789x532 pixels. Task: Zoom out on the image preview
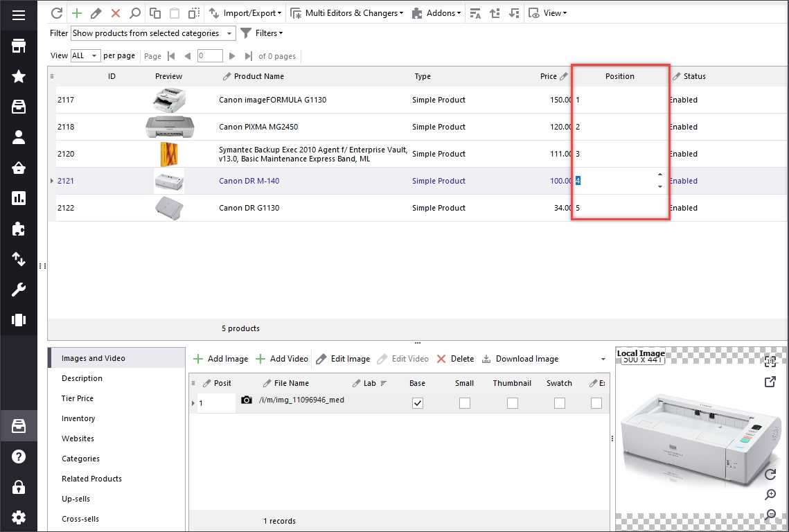pyautogui.click(x=770, y=515)
